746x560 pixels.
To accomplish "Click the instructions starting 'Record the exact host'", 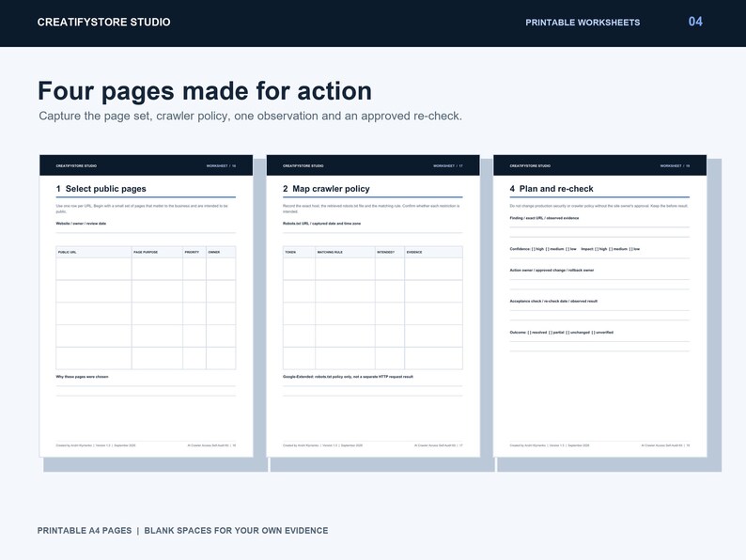I will pos(371,209).
